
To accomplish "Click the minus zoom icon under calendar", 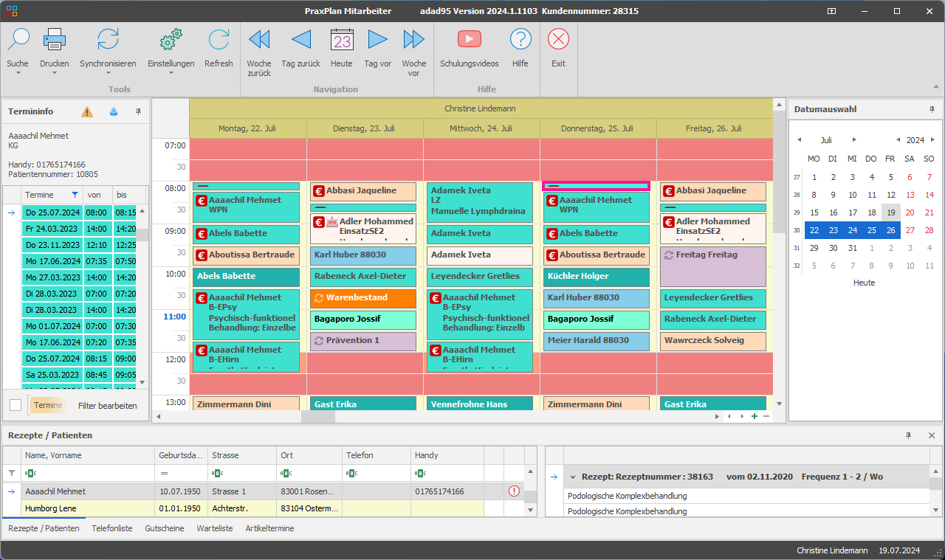I will pos(766,416).
